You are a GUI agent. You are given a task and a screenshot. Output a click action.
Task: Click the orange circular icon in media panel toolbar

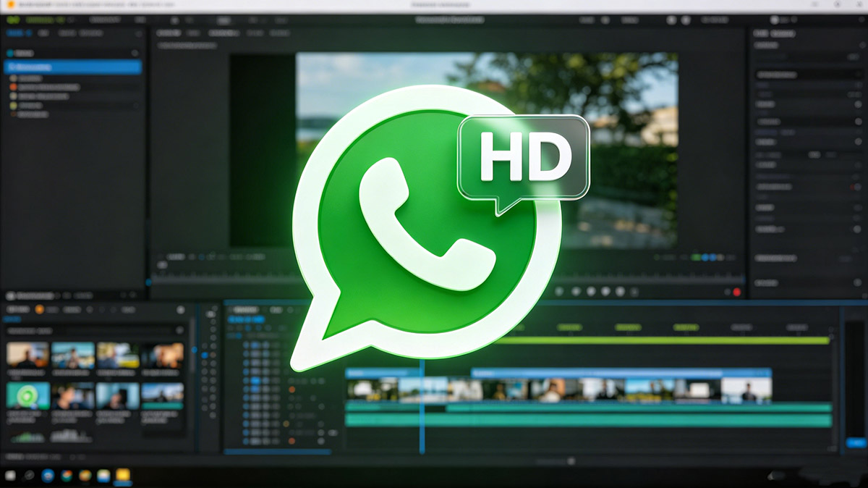pyautogui.click(x=40, y=310)
